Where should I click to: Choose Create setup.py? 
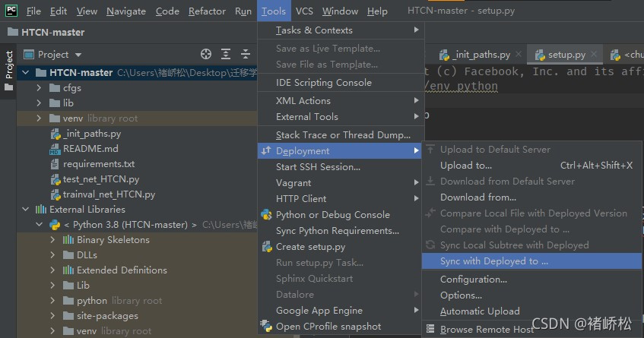coord(341,247)
